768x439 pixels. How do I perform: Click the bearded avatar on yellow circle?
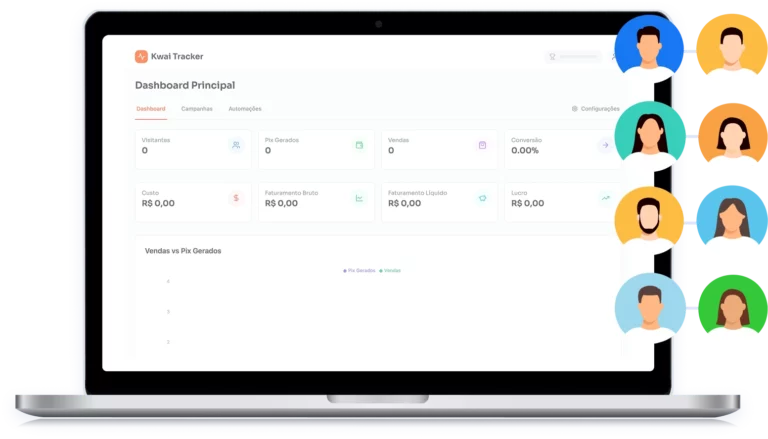649,220
